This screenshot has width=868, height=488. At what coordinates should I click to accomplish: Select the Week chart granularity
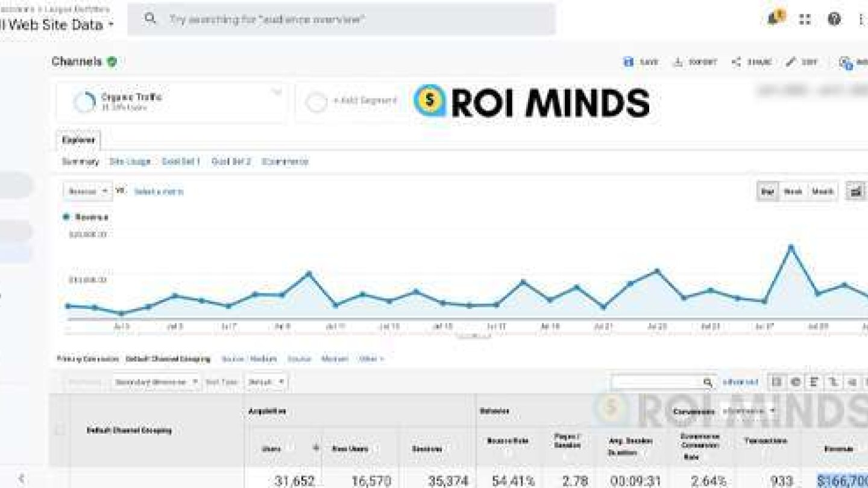tap(793, 192)
